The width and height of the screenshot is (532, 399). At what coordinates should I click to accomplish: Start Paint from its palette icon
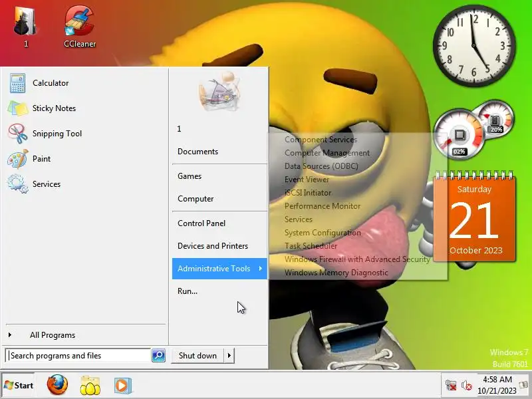pos(17,159)
